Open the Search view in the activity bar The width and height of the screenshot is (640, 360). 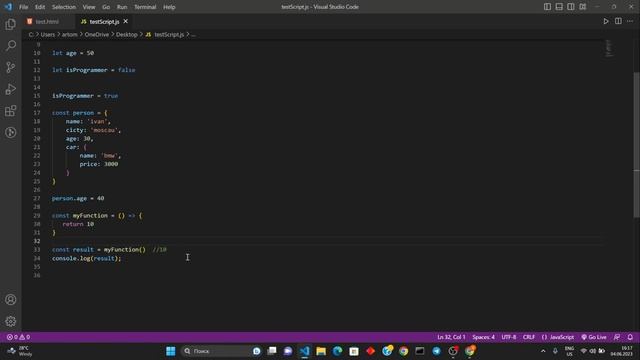point(11,46)
